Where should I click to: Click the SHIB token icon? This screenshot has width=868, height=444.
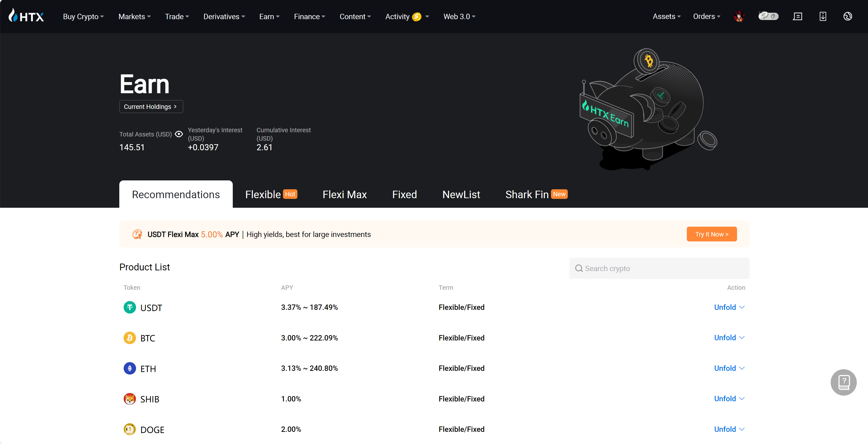pos(129,399)
